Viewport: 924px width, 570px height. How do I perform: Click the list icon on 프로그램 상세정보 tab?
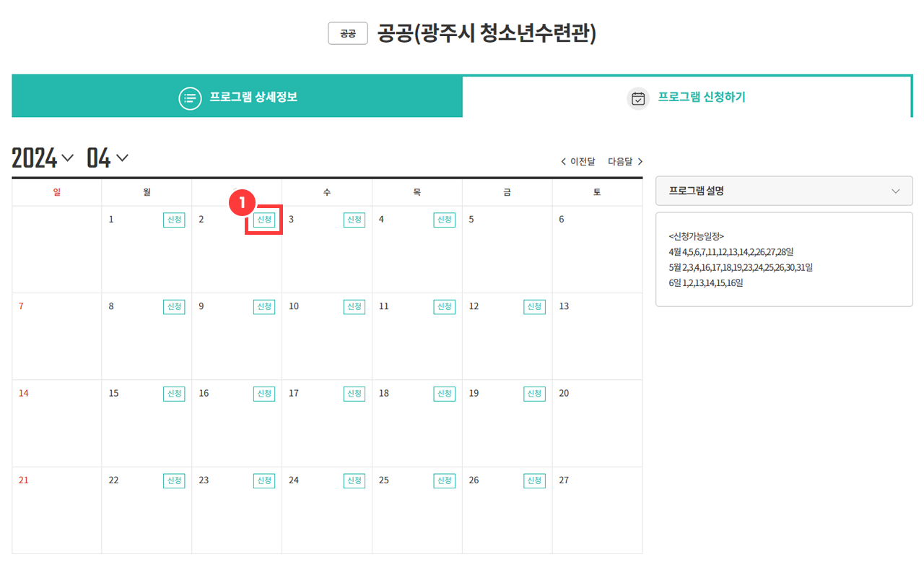pos(190,98)
